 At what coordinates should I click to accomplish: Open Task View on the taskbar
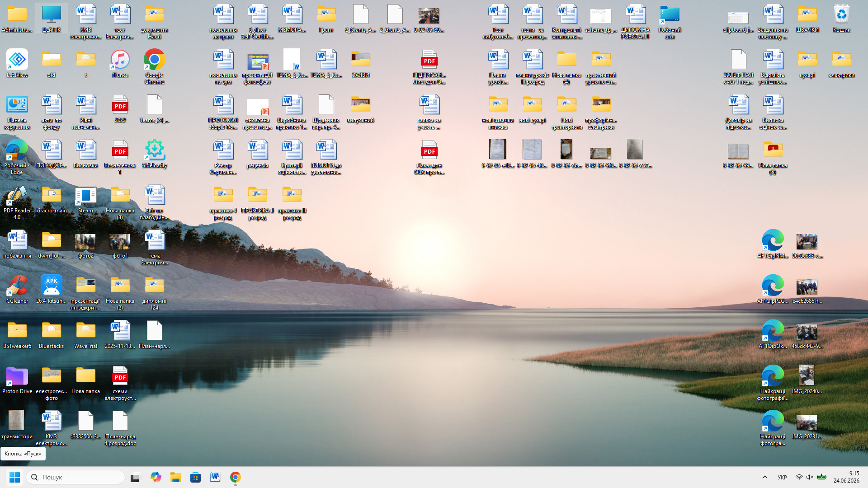point(136,477)
